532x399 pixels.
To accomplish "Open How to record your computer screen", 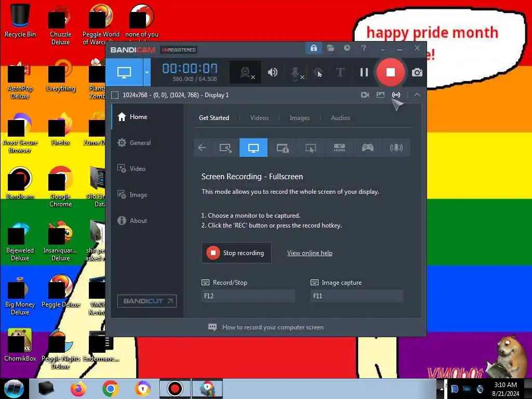I will point(266,327).
